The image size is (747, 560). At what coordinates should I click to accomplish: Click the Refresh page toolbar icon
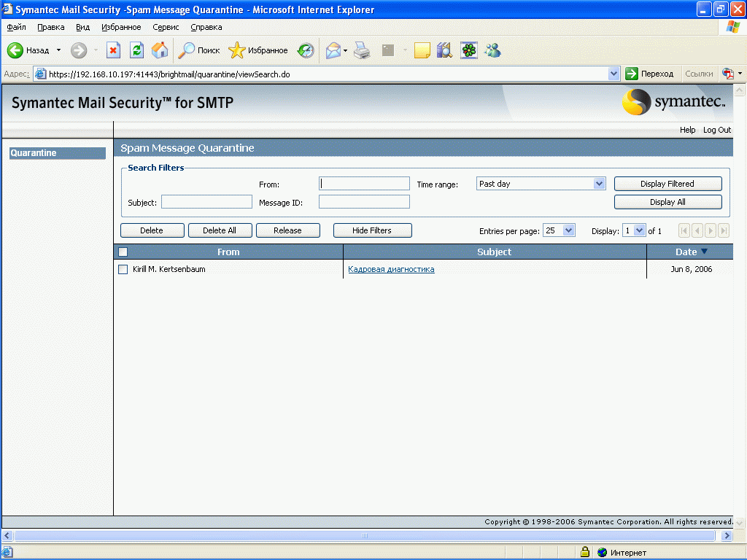tap(136, 50)
